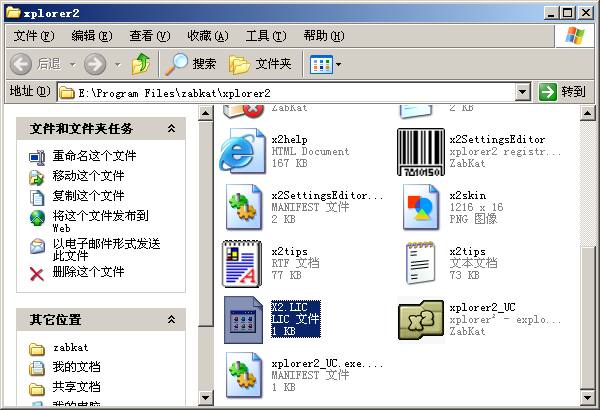Open the 搜索 search pane
The image size is (600, 410).
click(x=191, y=64)
